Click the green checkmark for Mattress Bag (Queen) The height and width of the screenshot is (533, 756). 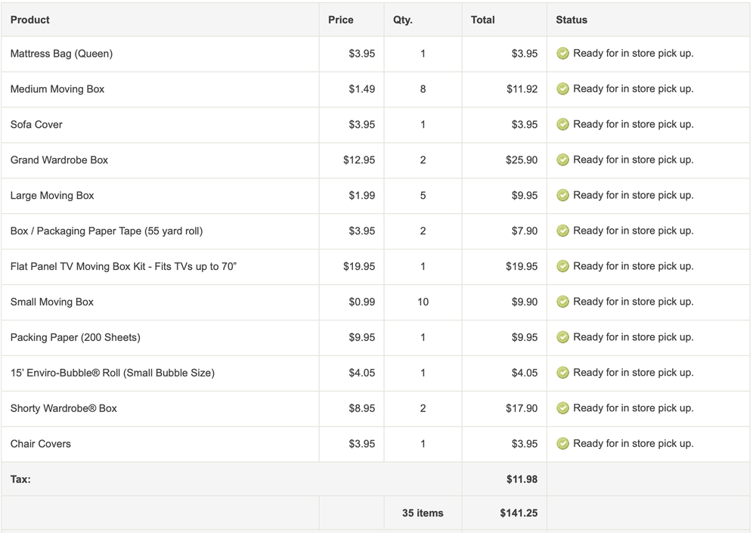(x=562, y=54)
